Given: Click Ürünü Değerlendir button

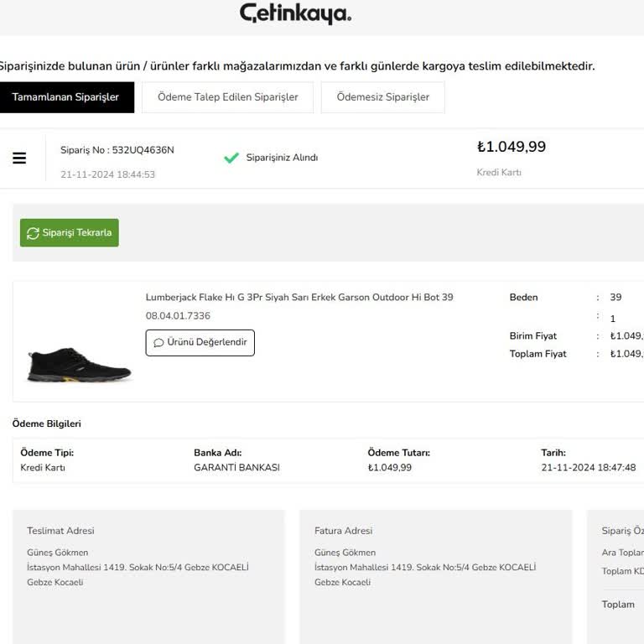Looking at the screenshot, I should 200,343.
